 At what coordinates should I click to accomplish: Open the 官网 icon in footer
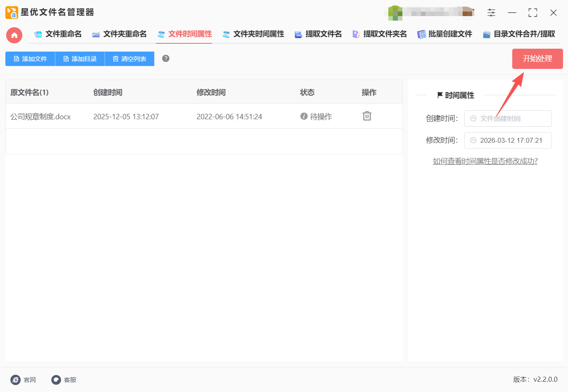[15, 380]
